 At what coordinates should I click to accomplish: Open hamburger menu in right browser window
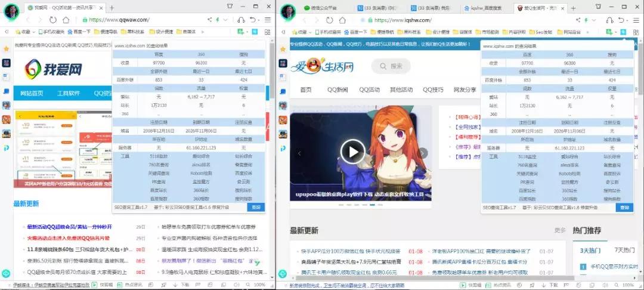click(637, 20)
